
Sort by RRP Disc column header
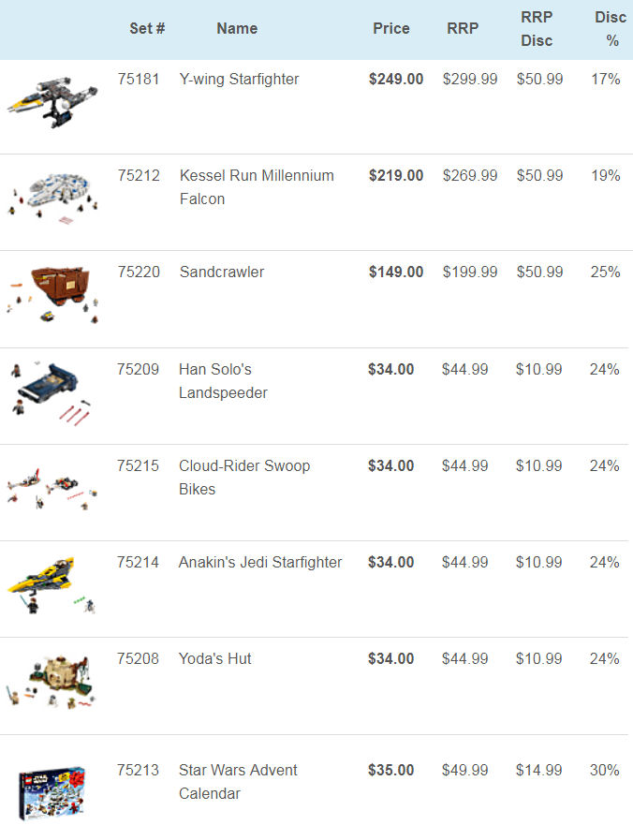click(x=537, y=29)
